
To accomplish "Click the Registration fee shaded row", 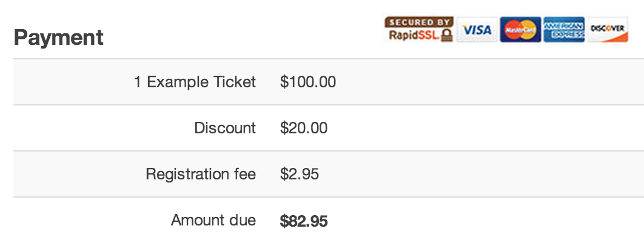I will (x=329, y=174).
